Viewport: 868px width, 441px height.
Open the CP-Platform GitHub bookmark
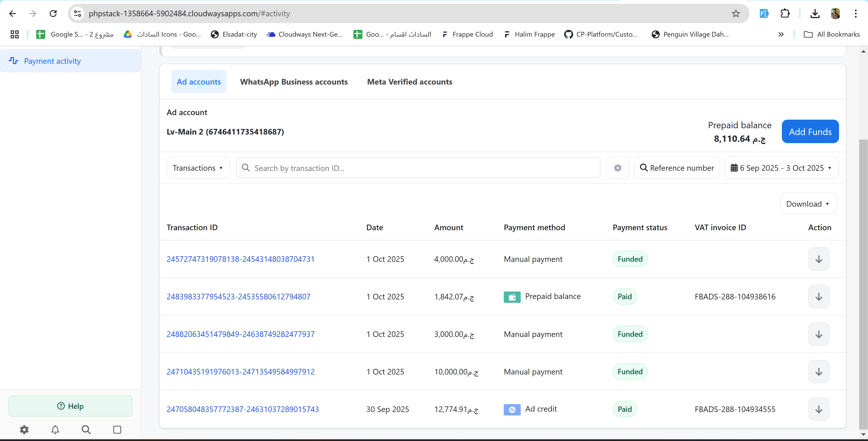coord(601,34)
